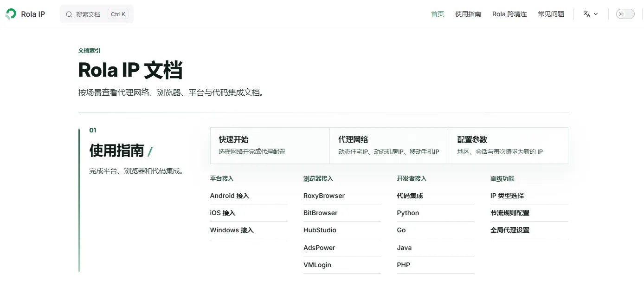Click the 浏览器接入 column heading
The width and height of the screenshot is (644, 289).
pos(318,178)
